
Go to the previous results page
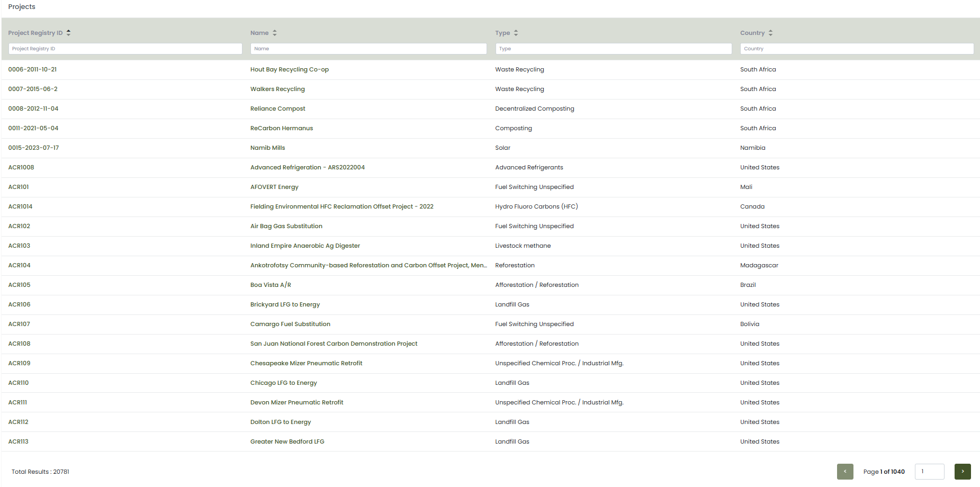(844, 471)
